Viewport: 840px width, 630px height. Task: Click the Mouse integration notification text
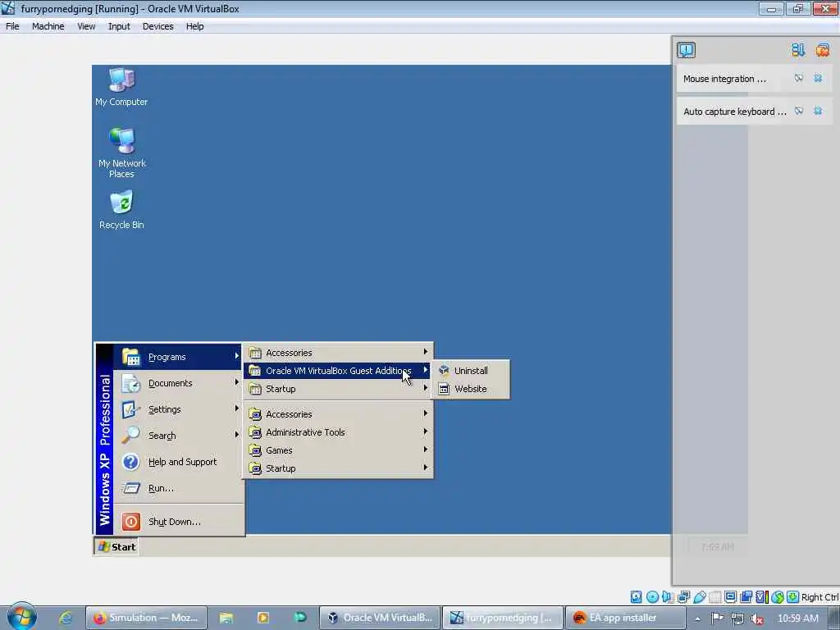point(724,79)
